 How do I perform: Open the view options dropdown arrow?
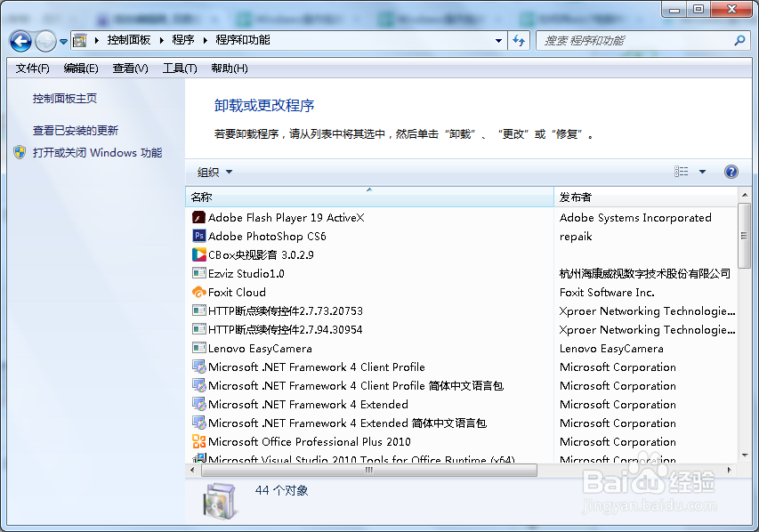(x=702, y=172)
